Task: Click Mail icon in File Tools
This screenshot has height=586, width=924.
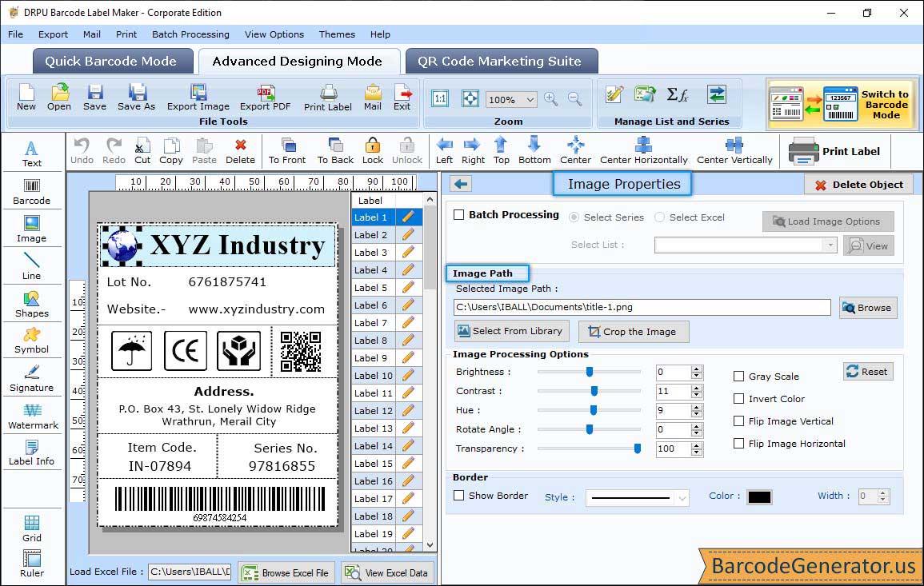Action: point(373,98)
